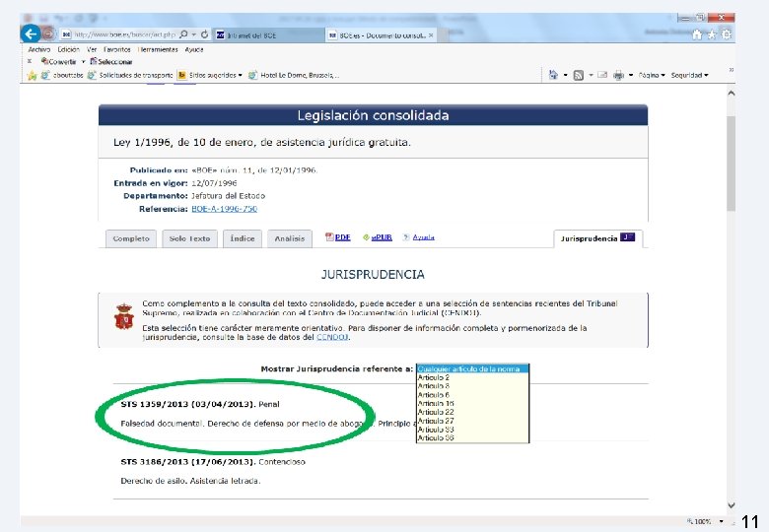Open the Edición menu

coord(68,49)
